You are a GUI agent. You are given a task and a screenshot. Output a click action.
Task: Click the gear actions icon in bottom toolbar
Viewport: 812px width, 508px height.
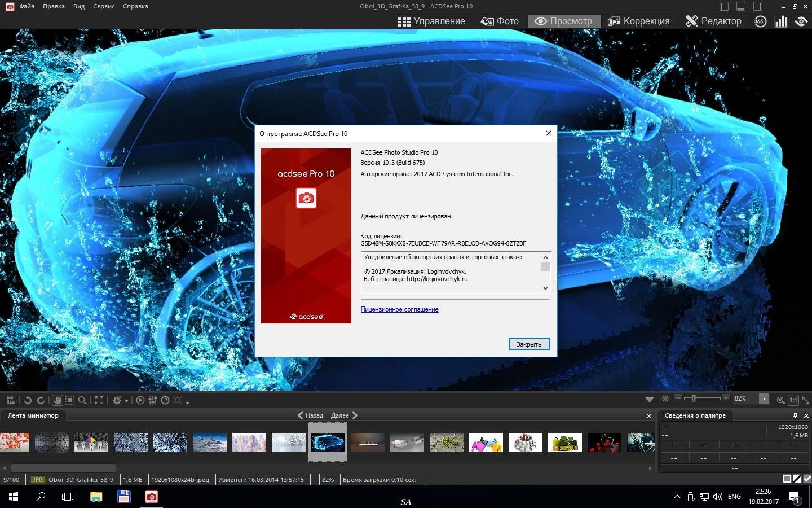point(117,400)
